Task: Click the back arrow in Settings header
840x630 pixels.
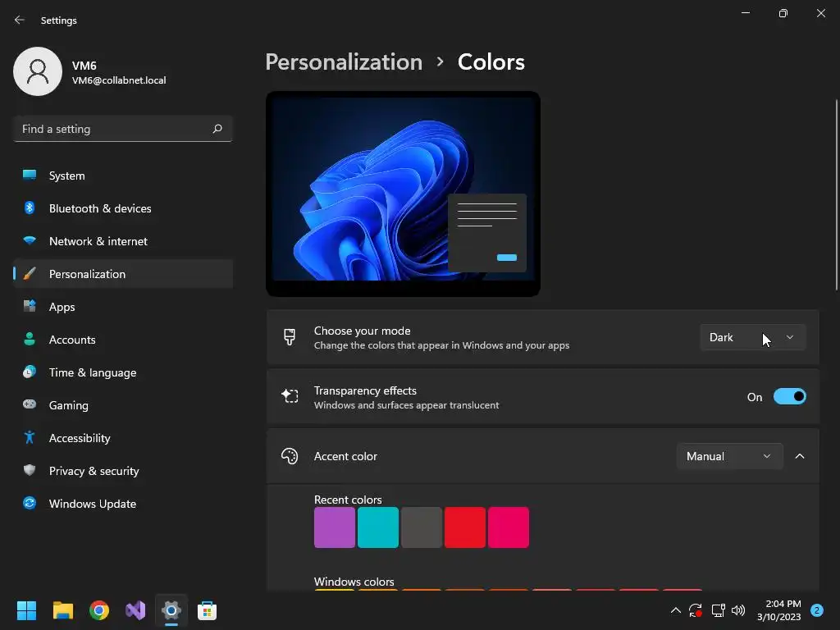Action: (x=20, y=20)
